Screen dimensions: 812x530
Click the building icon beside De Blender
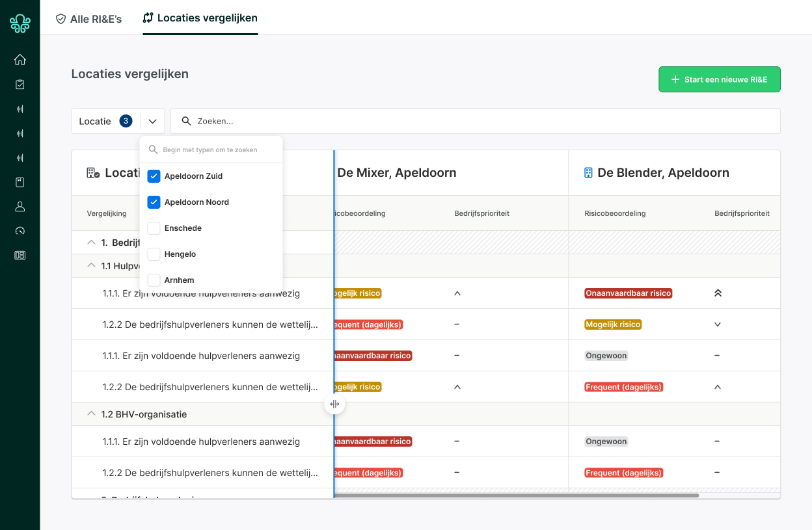pyautogui.click(x=588, y=173)
